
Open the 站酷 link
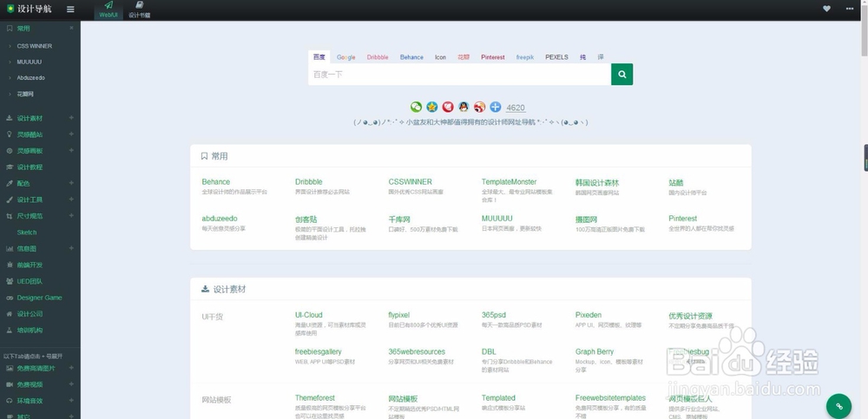point(676,183)
